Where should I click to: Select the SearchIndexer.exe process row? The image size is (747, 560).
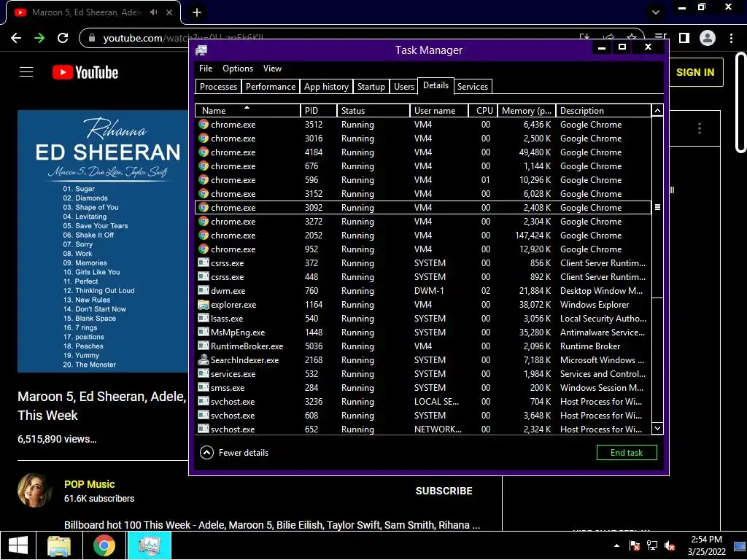pos(423,360)
